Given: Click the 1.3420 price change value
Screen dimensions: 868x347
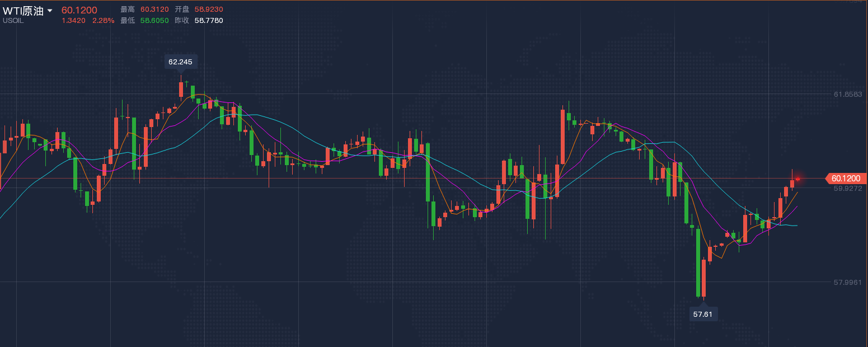Looking at the screenshot, I should click(x=73, y=21).
